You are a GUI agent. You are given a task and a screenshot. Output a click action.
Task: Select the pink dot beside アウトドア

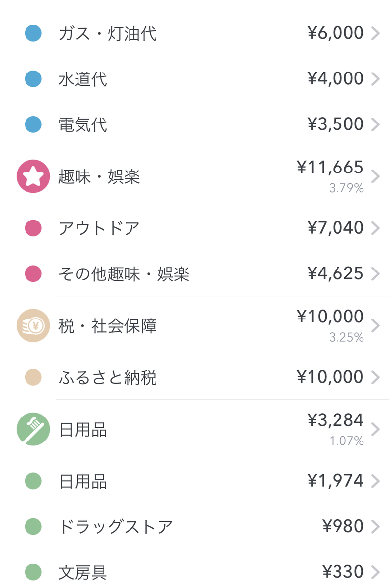click(33, 228)
